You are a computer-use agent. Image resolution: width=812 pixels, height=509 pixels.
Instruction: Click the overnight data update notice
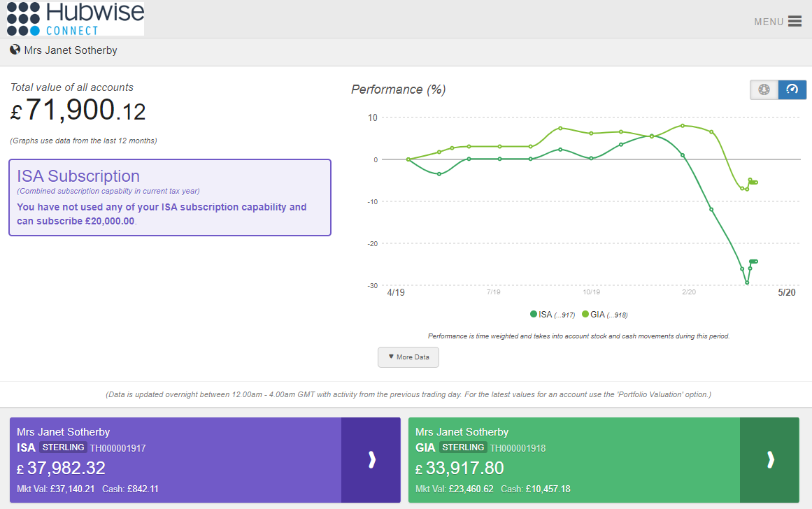click(408, 394)
